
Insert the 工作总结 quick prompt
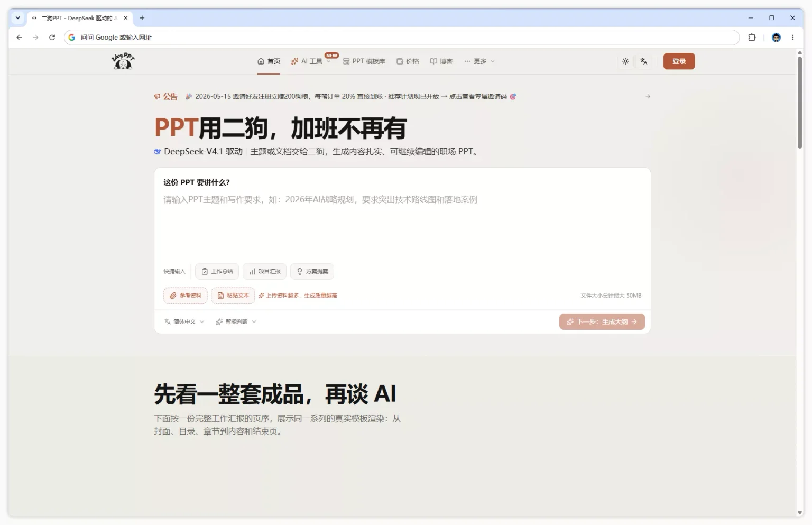(217, 271)
